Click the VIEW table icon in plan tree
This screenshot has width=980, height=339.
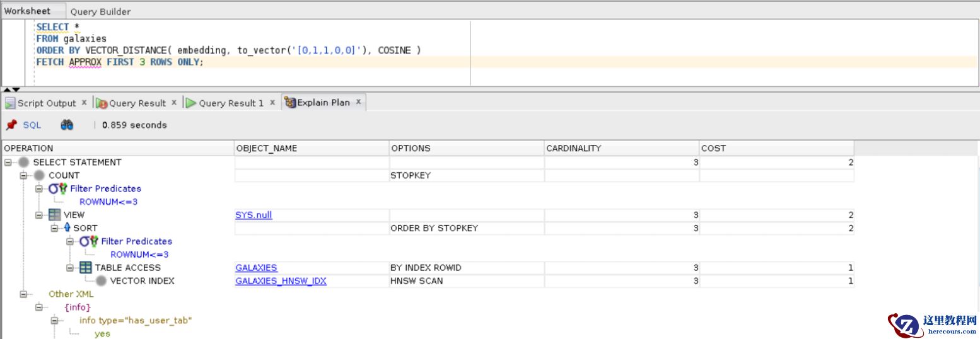pyautogui.click(x=55, y=215)
